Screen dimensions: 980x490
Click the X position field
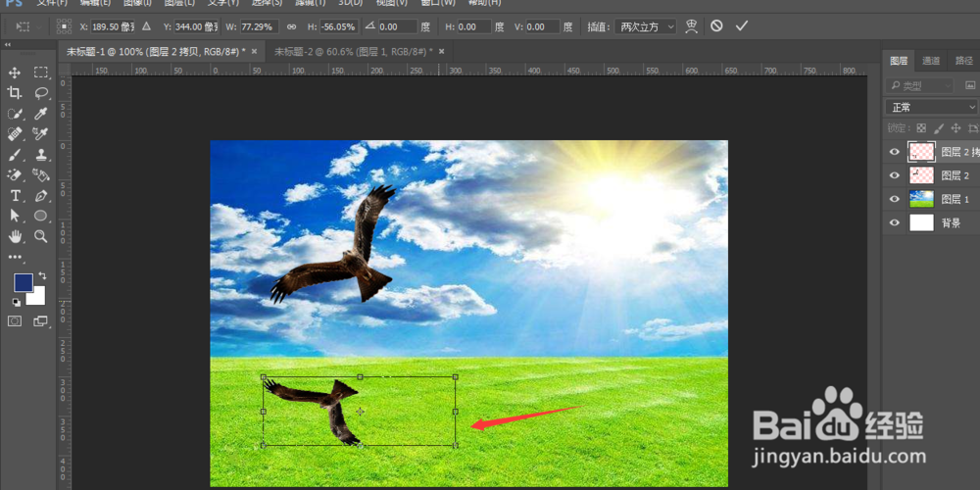click(114, 26)
